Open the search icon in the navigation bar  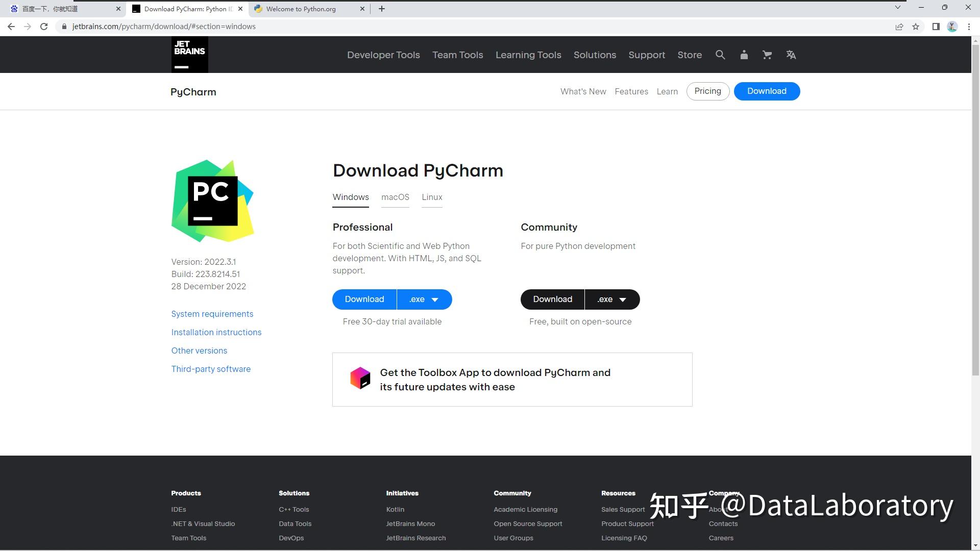coord(720,55)
